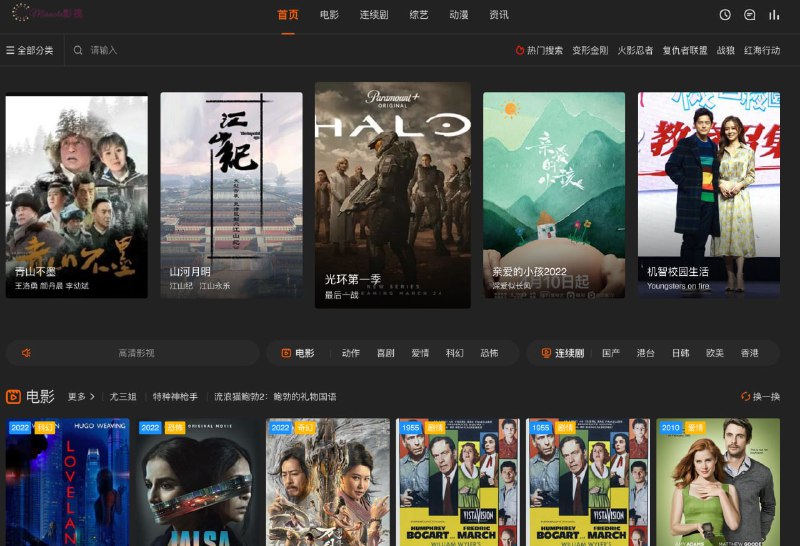
Task: Open 流浪猫鲍勃2 movie link
Action: tap(275, 396)
